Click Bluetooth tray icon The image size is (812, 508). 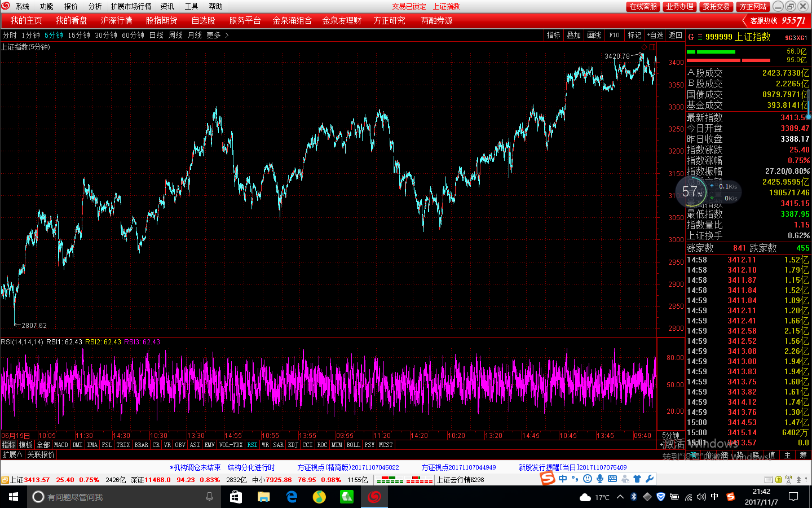pos(634,497)
